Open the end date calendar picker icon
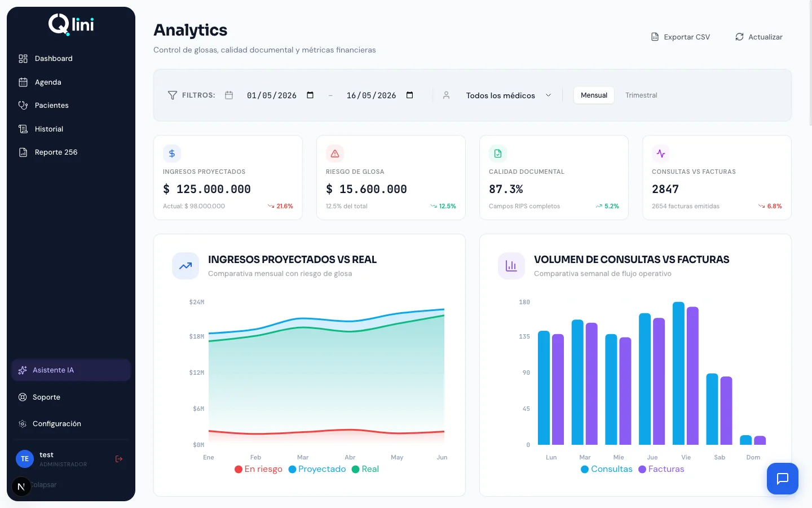812x508 pixels. point(410,95)
